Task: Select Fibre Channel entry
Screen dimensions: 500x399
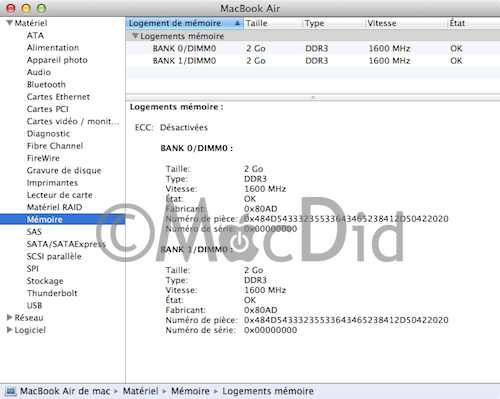Action: [55, 146]
